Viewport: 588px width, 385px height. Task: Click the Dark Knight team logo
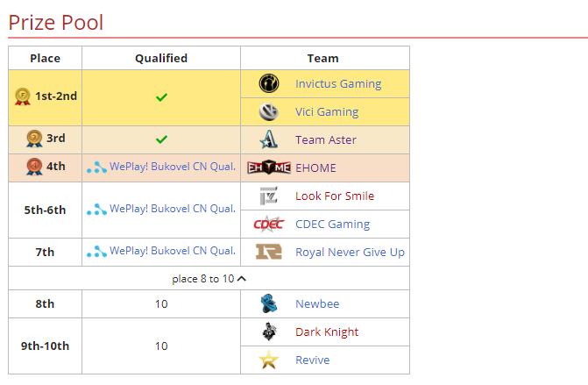pyautogui.click(x=269, y=332)
